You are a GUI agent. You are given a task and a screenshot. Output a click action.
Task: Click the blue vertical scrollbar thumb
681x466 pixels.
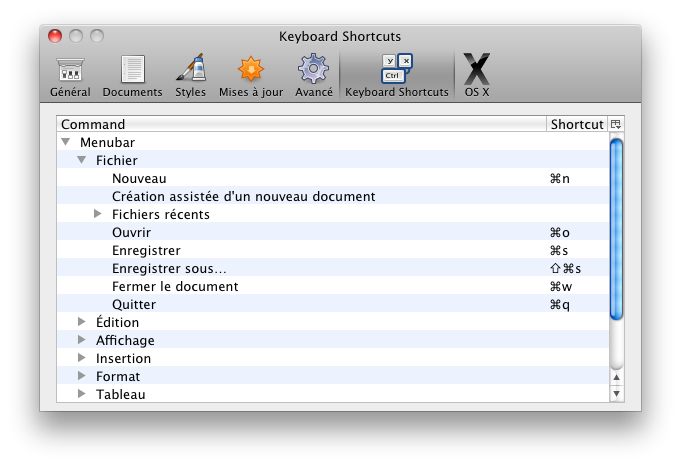[x=616, y=229]
